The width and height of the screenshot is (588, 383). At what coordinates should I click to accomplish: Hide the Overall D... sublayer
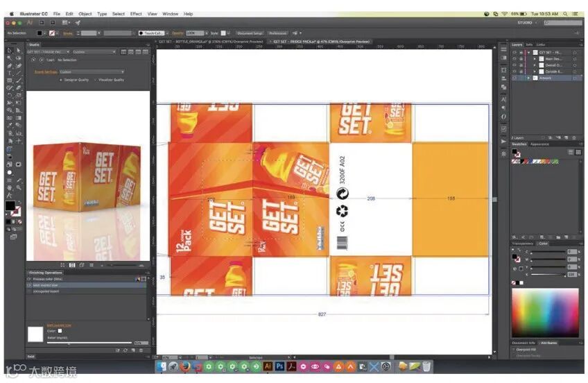point(515,65)
